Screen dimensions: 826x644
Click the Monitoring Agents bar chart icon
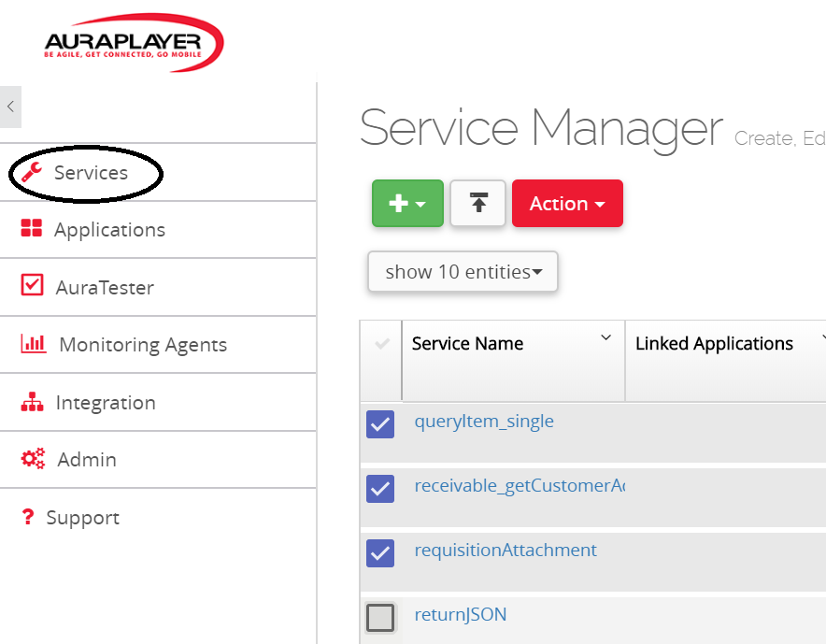point(34,344)
